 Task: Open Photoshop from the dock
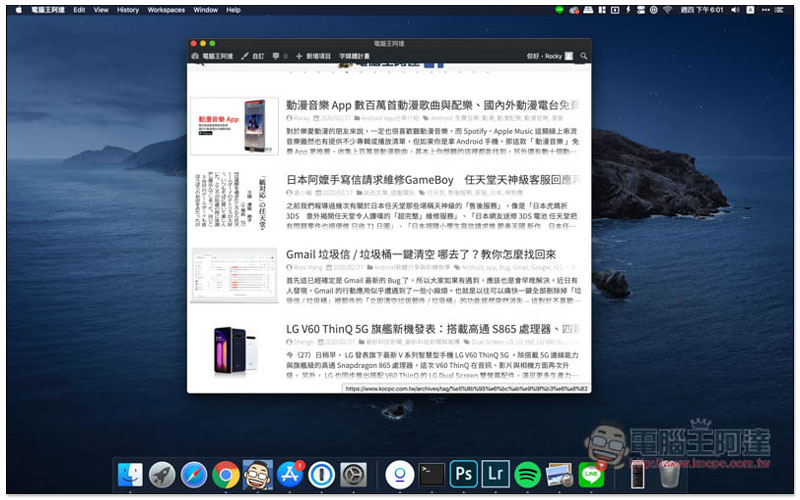pyautogui.click(x=464, y=474)
